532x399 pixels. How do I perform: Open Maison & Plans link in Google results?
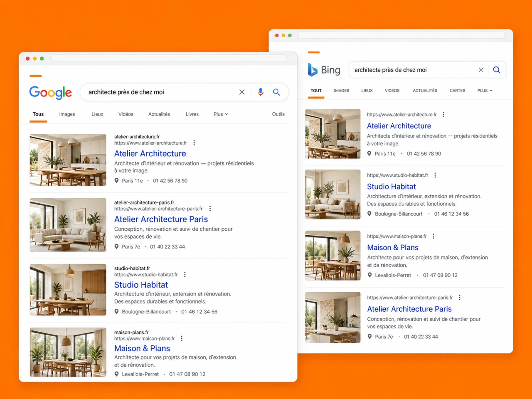(x=142, y=348)
